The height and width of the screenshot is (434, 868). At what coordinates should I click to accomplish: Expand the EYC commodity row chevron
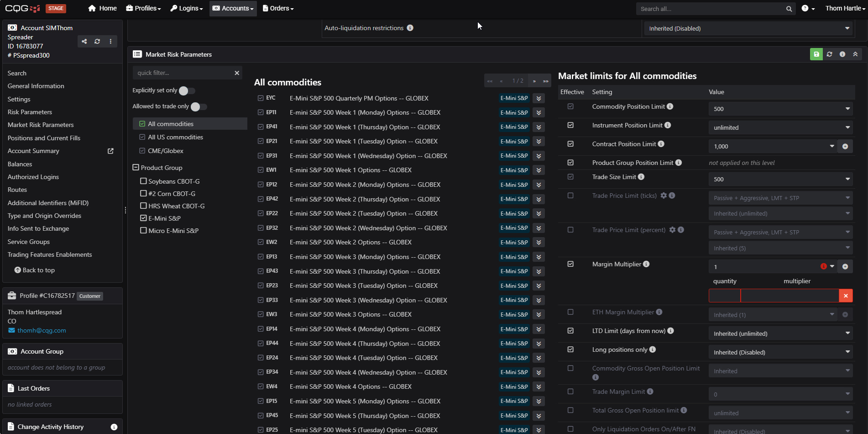pyautogui.click(x=539, y=98)
